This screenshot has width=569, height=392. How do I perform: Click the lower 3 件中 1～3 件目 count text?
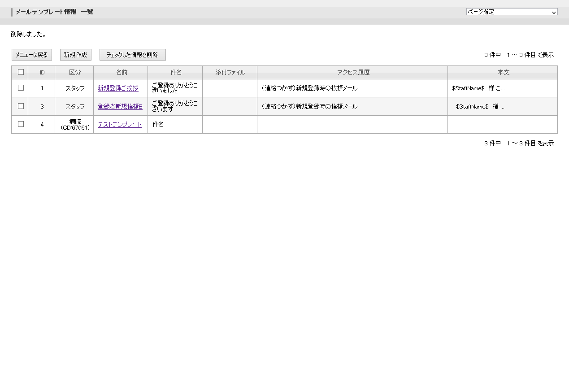(519, 143)
